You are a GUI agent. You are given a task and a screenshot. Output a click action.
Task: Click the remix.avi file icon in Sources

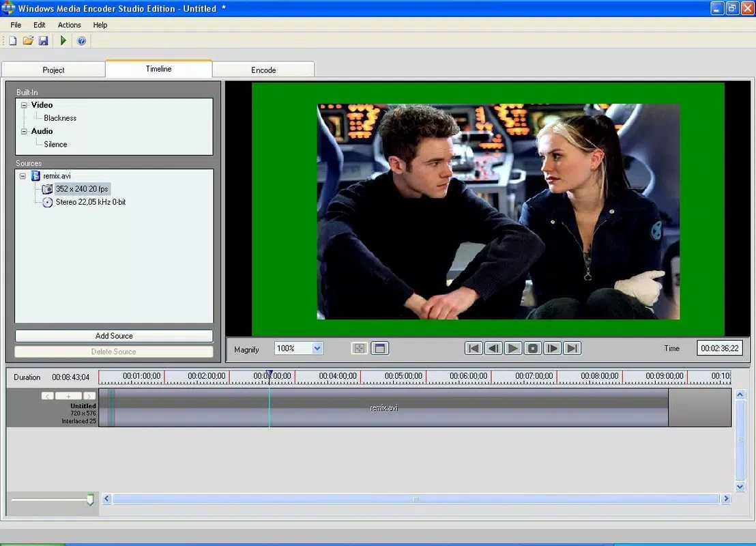tap(35, 175)
